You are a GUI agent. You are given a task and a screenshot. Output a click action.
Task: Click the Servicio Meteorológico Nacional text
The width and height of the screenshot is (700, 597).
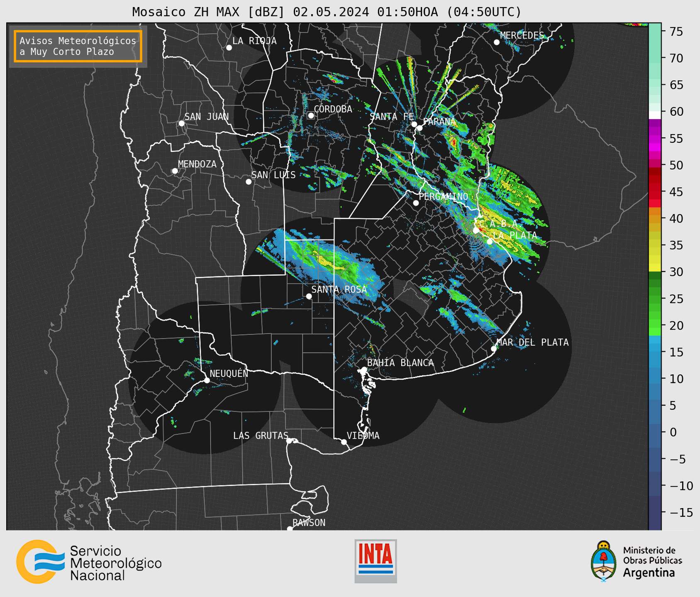point(115,563)
